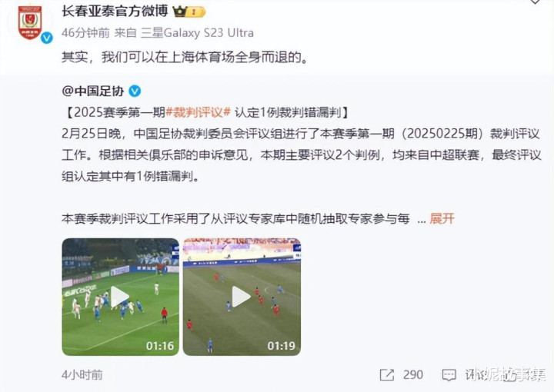
Task: Open the second match video thumbnail, red players
Action: coord(242,297)
